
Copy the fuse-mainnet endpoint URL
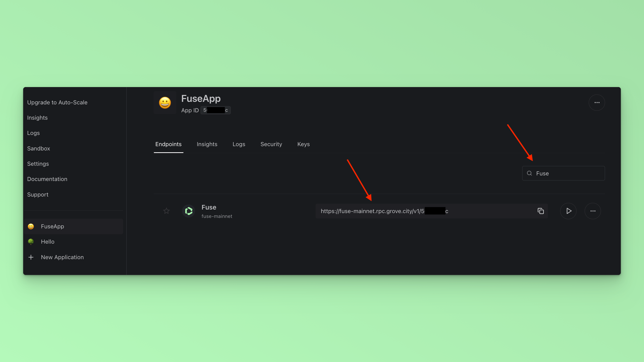pyautogui.click(x=541, y=211)
